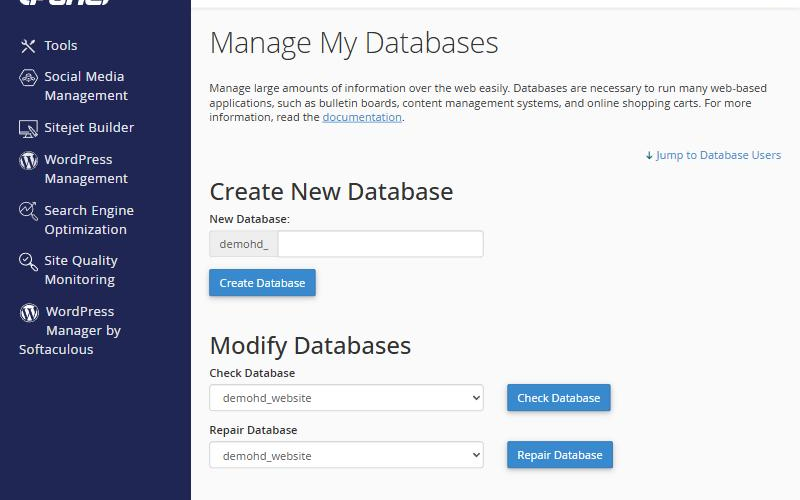
Task: Click the cPanel logo in sidebar
Action: click(x=65, y=3)
